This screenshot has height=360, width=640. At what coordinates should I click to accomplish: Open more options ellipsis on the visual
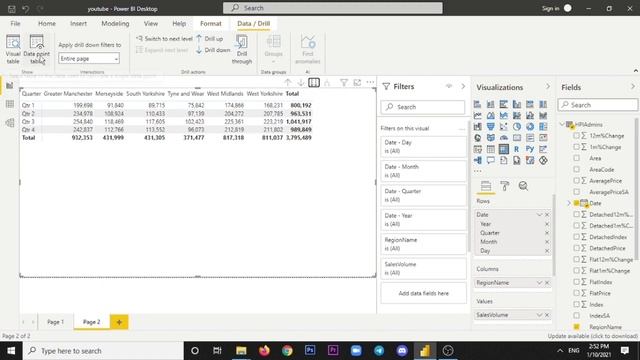click(x=370, y=82)
